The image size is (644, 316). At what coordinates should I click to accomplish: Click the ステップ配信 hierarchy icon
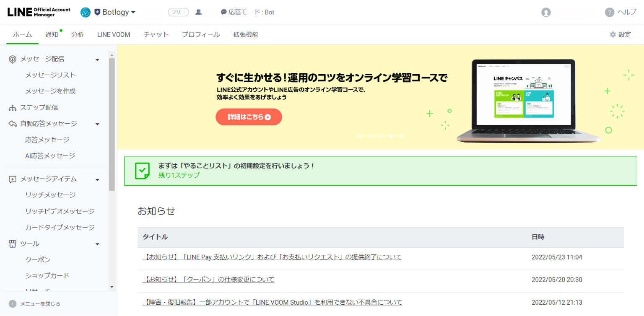point(13,108)
